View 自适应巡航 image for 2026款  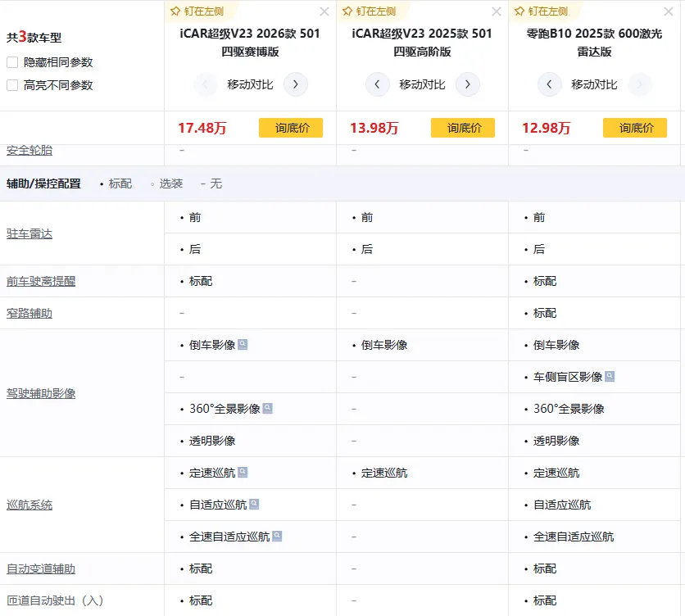(x=254, y=504)
